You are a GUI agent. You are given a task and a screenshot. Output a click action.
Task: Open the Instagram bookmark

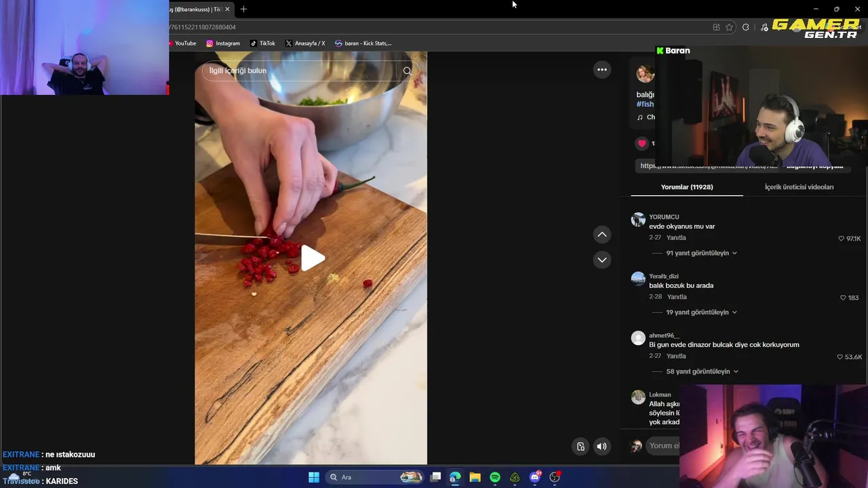pos(223,43)
